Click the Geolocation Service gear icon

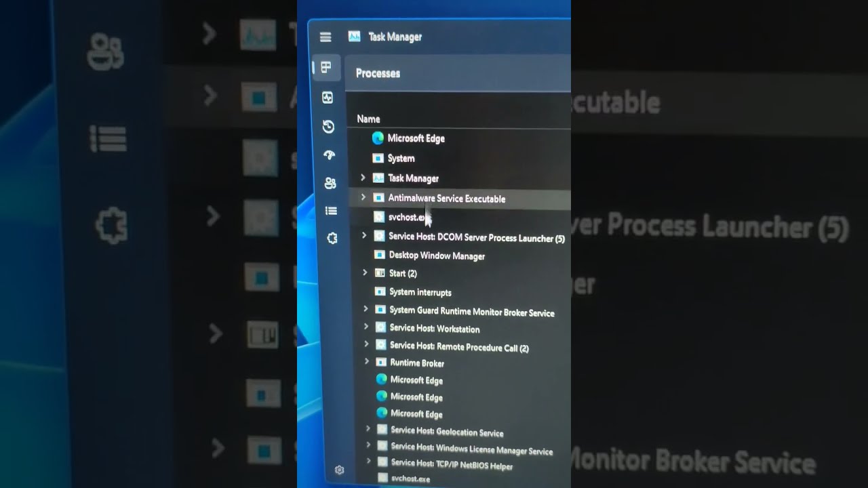tap(382, 430)
